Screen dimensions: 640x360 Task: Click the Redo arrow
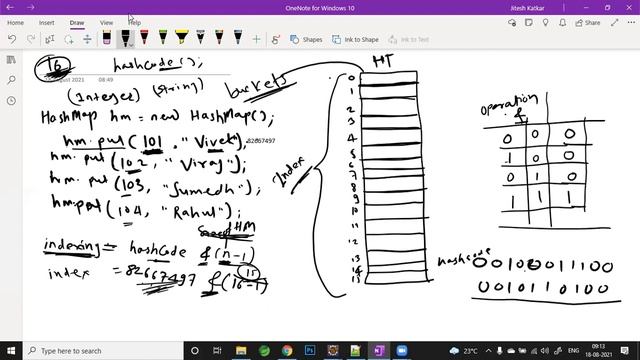31,39
